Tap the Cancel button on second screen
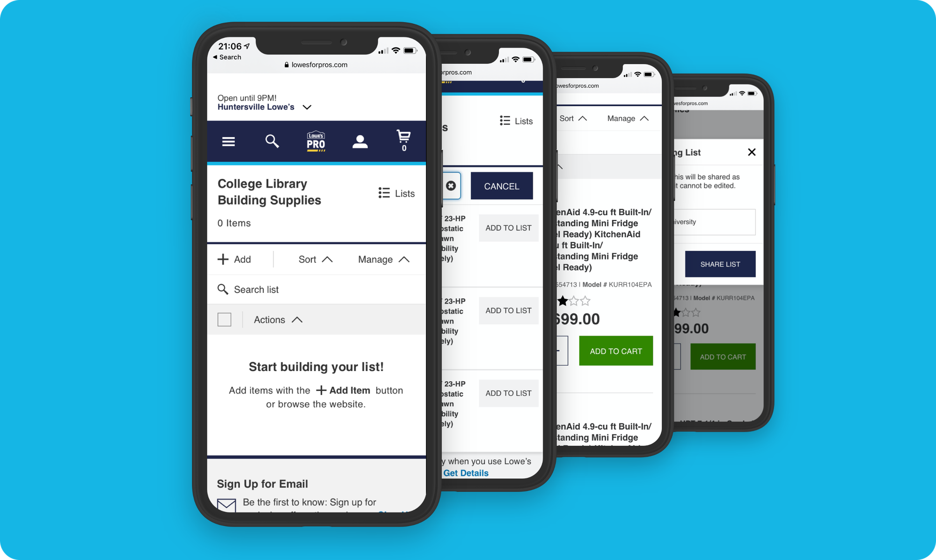This screenshot has width=936, height=560. (x=501, y=185)
